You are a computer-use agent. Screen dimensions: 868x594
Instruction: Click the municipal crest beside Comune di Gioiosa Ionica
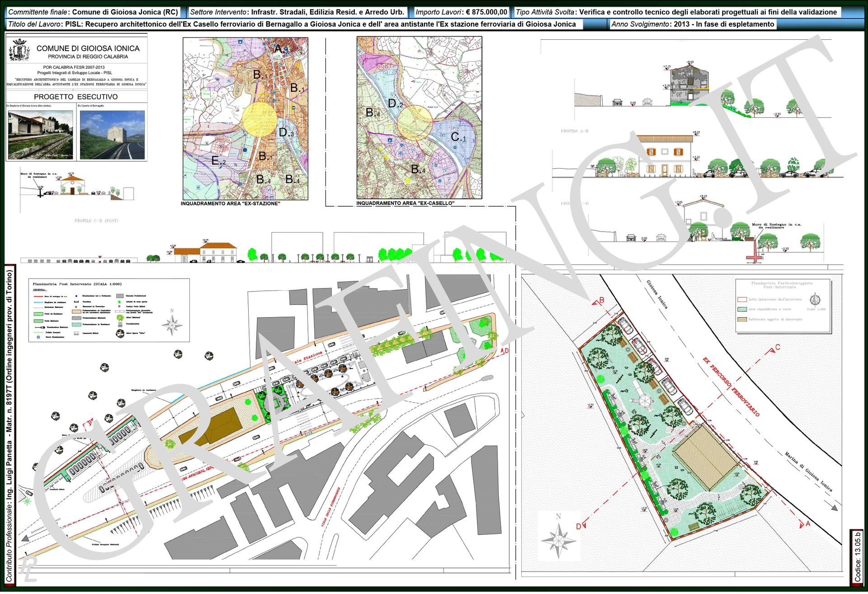(x=19, y=50)
